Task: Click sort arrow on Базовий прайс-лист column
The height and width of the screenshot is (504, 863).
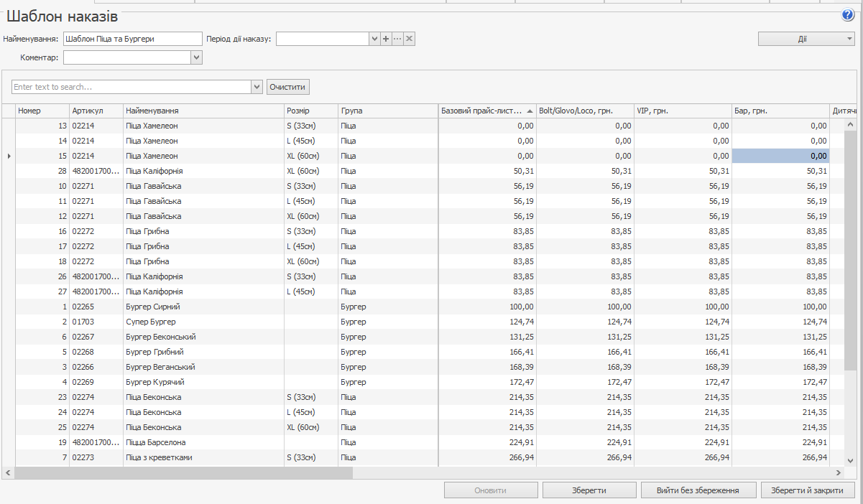Action: click(x=530, y=111)
